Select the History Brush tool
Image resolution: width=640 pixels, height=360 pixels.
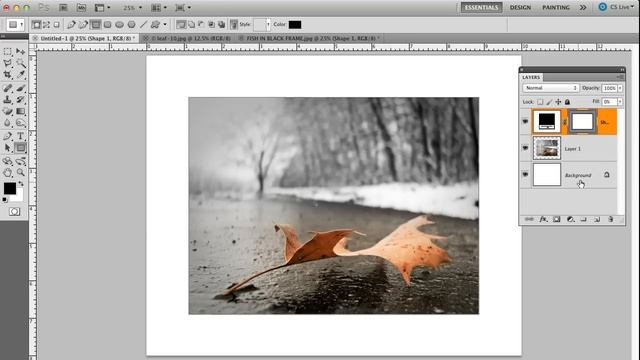coord(20,100)
